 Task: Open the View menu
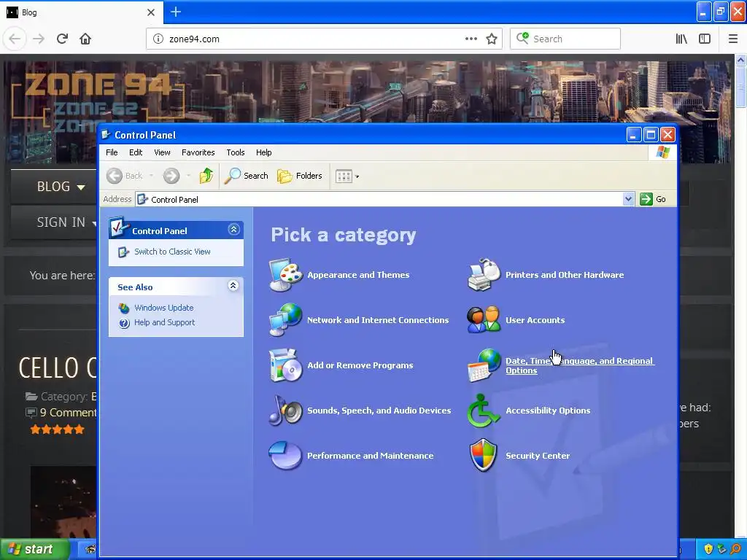tap(162, 152)
